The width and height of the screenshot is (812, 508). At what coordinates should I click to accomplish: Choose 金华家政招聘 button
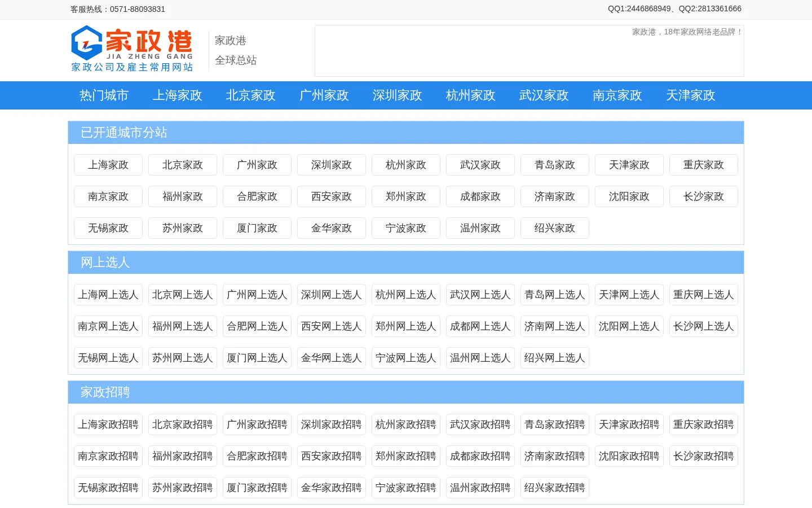332,488
